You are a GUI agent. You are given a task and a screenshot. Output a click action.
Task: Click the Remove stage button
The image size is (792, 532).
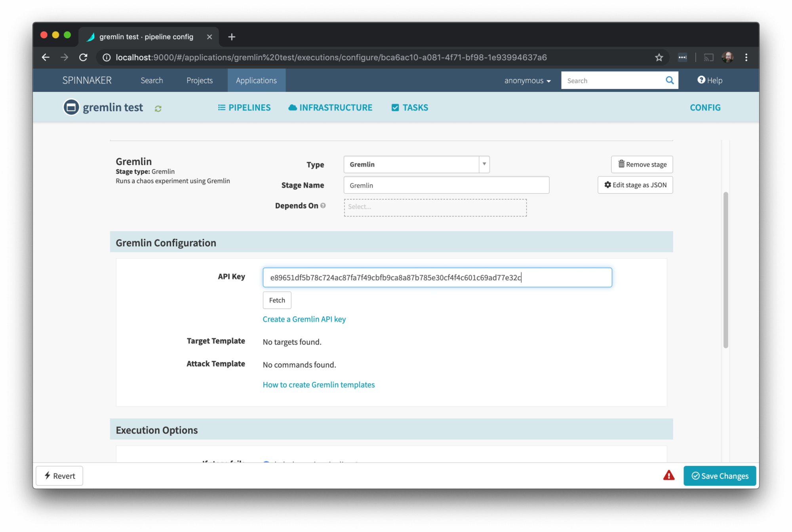[x=642, y=164]
